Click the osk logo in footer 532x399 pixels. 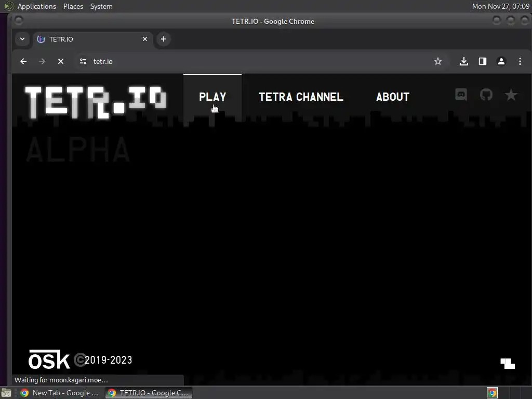[x=49, y=360]
